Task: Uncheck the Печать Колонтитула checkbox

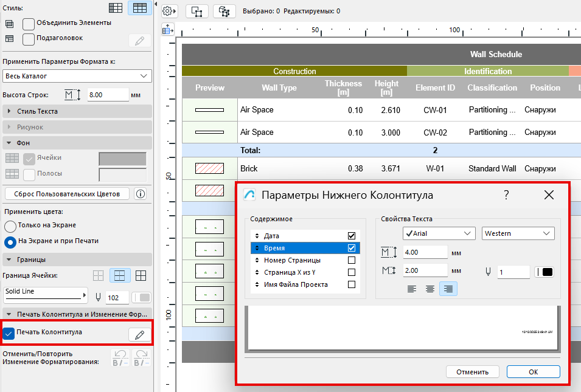Action: click(9, 333)
